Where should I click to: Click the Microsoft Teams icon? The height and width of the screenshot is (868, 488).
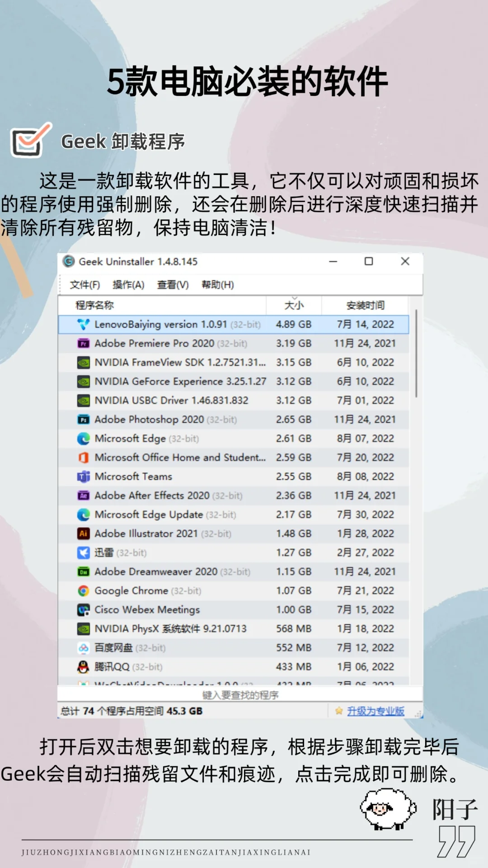pos(84,476)
